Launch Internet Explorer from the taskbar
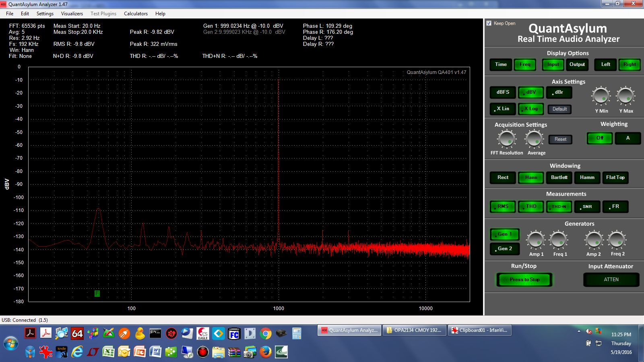The height and width of the screenshot is (362, 644). pyautogui.click(x=77, y=352)
